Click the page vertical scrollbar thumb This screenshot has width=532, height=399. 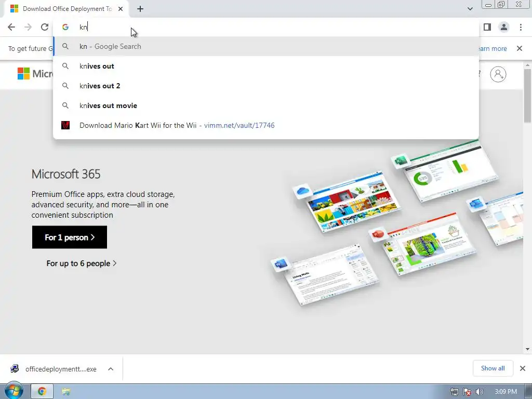(527, 96)
